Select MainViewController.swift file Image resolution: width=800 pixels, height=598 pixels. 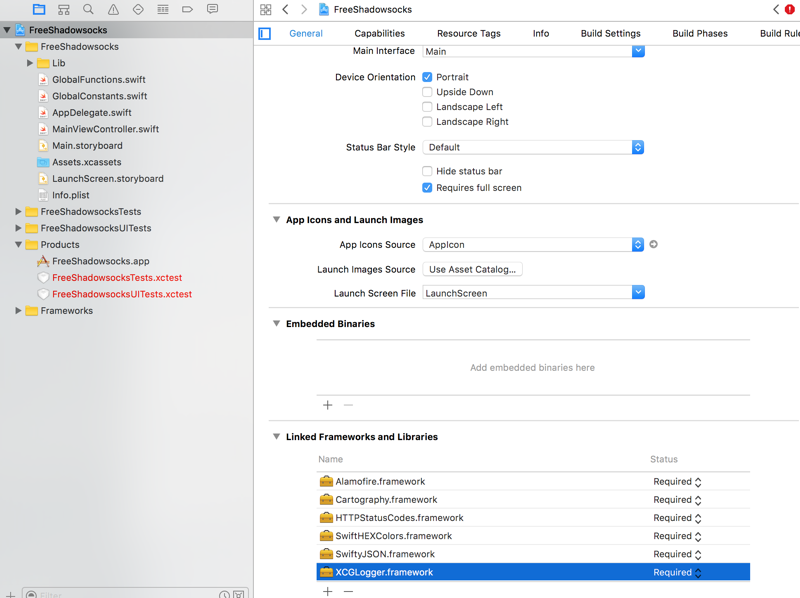click(x=105, y=129)
